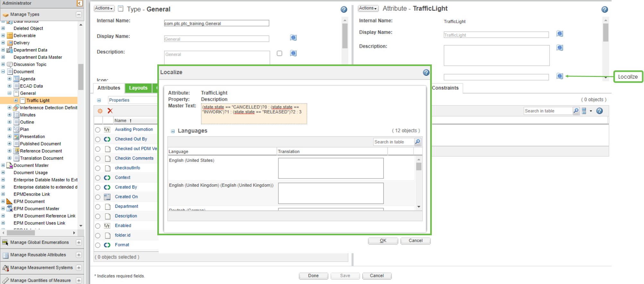644x284 pixels.
Task: Collapse the Administrator navigation pane arrow
Action: 80,3
